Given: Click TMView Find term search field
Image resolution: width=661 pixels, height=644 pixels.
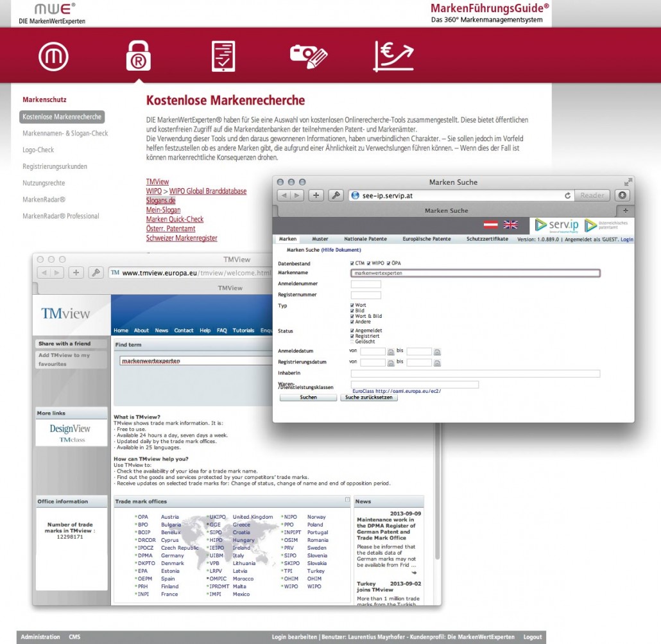Looking at the screenshot, I should [196, 361].
